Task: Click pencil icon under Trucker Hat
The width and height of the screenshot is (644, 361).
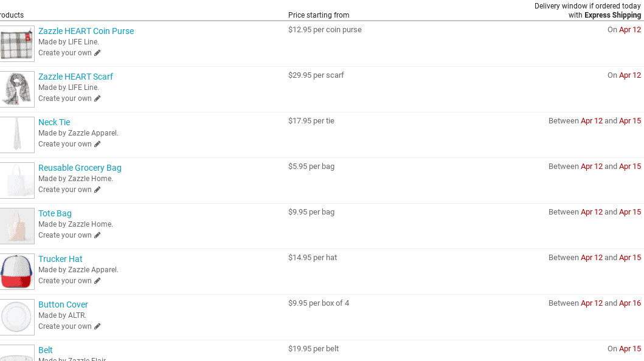Action: [x=97, y=281]
